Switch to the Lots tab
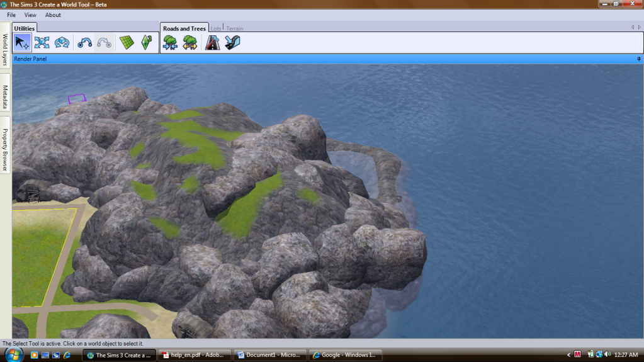Image resolution: width=644 pixels, height=362 pixels. coord(216,28)
